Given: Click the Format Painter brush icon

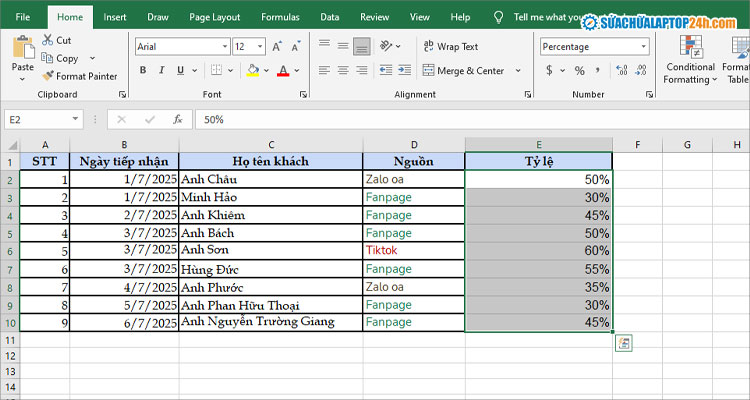Looking at the screenshot, I should (x=48, y=76).
